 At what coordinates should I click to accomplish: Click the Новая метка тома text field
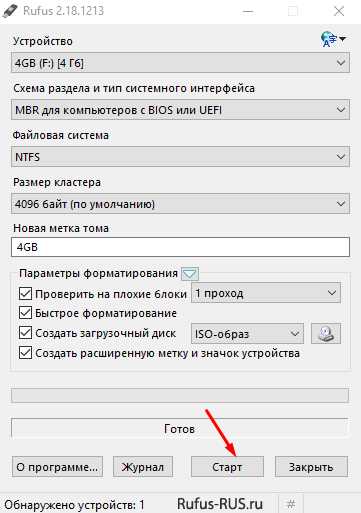[x=180, y=247]
